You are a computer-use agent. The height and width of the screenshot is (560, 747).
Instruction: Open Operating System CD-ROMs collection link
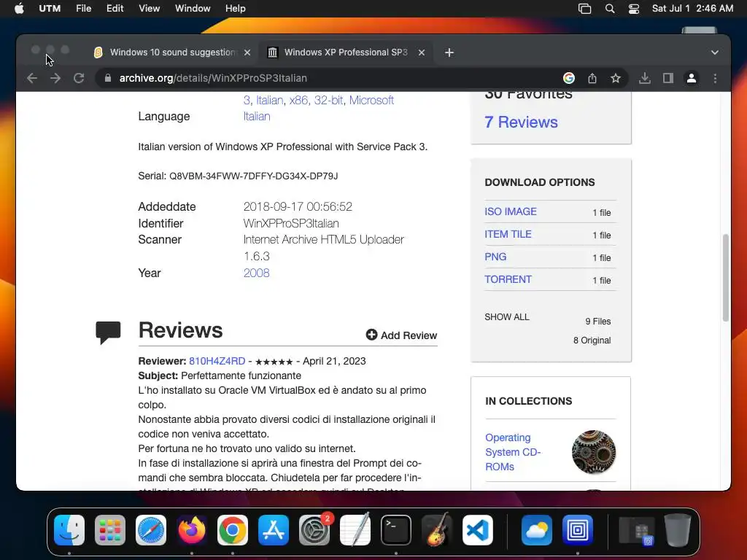pyautogui.click(x=513, y=452)
